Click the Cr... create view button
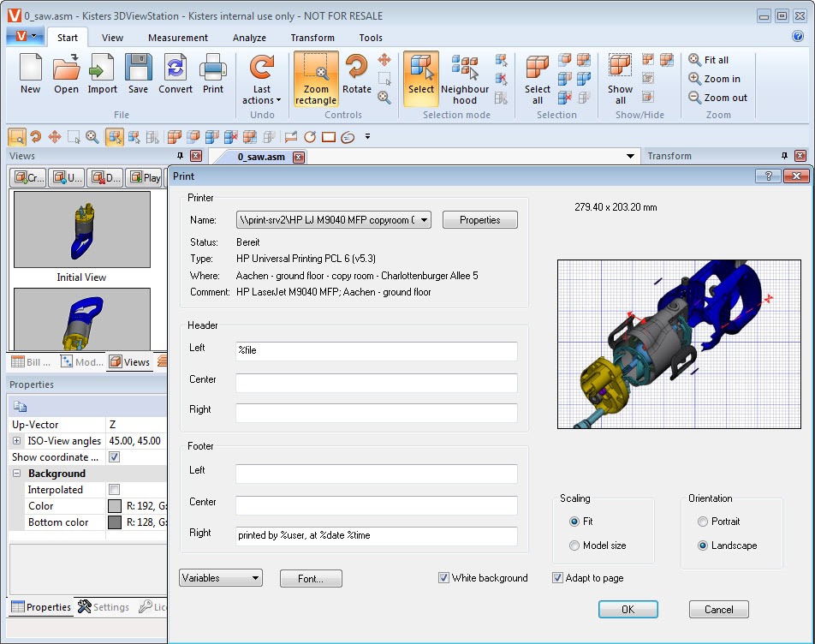The width and height of the screenshot is (815, 644). click(28, 178)
